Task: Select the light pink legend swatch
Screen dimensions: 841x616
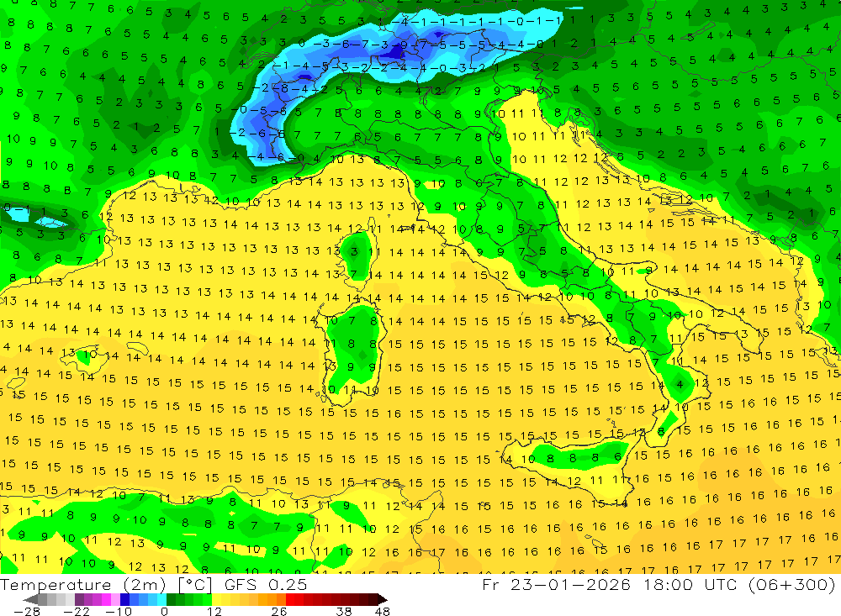Action: 115,599
